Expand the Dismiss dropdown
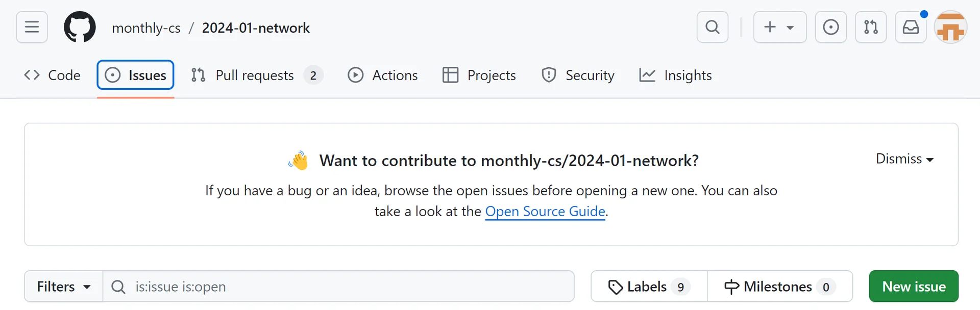The width and height of the screenshot is (980, 310). tap(904, 159)
